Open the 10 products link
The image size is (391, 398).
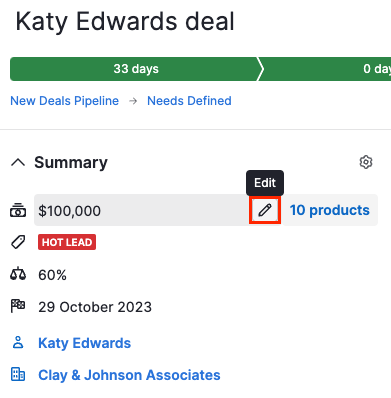pos(330,210)
